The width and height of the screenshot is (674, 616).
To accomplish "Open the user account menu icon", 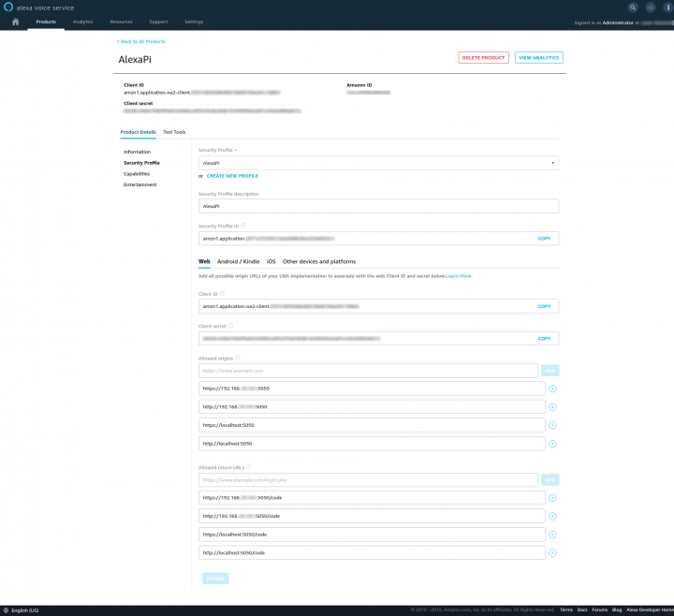I will pos(651,7).
